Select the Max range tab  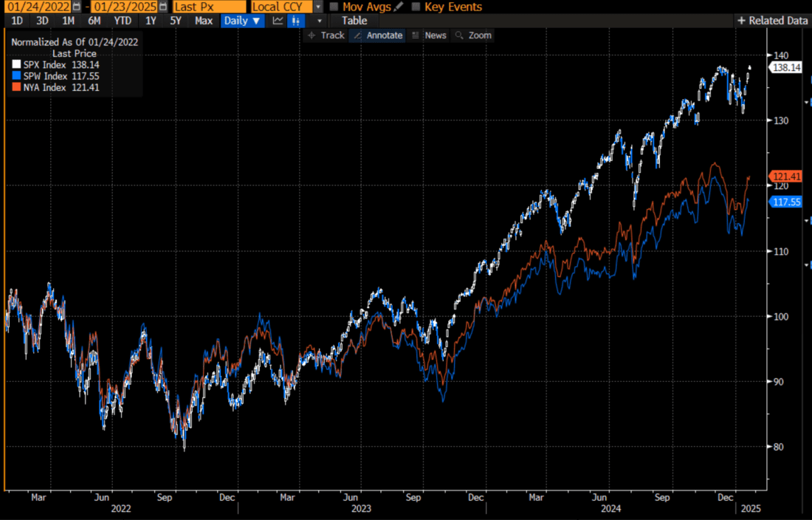click(x=204, y=21)
